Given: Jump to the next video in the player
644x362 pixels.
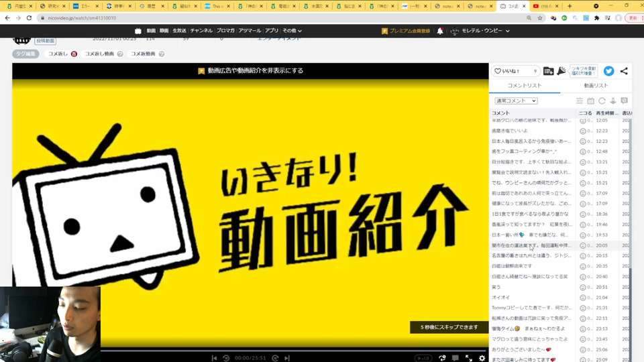Looking at the screenshot, I should point(287,358).
